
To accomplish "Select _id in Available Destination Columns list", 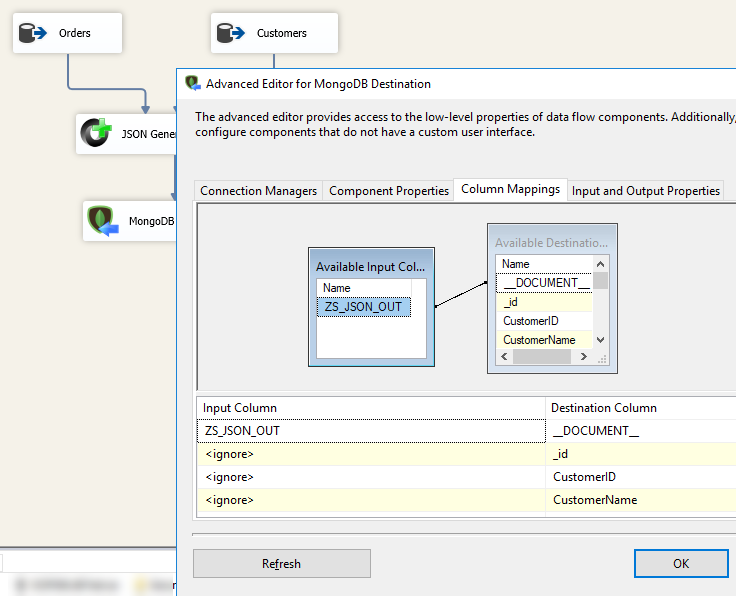I will click(x=544, y=302).
